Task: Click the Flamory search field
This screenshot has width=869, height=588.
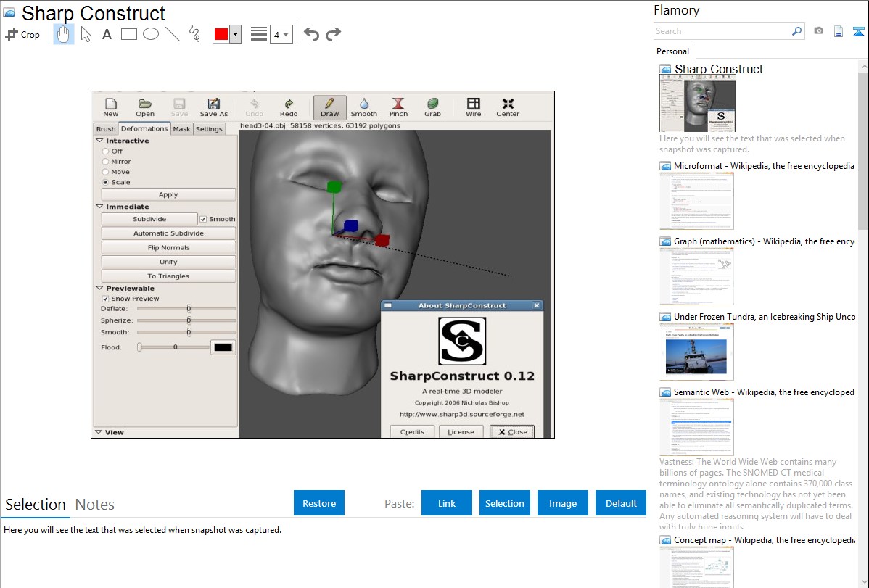Action: click(722, 31)
